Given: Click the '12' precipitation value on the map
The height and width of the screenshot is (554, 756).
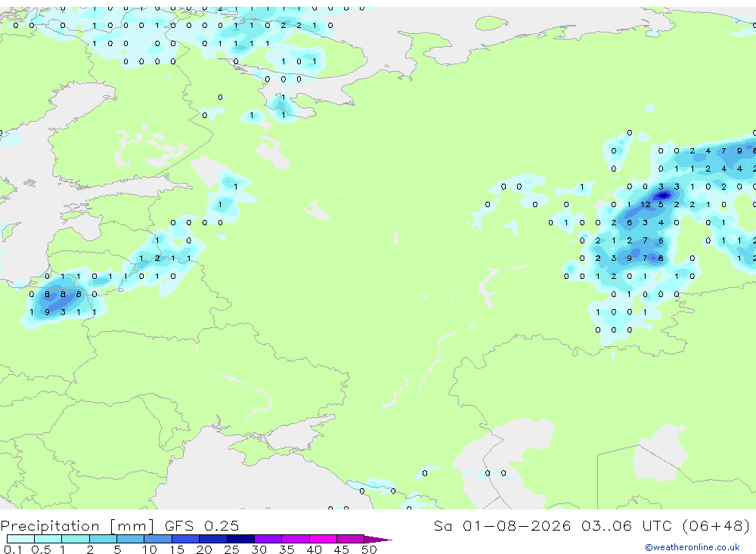Looking at the screenshot, I should (645, 204).
